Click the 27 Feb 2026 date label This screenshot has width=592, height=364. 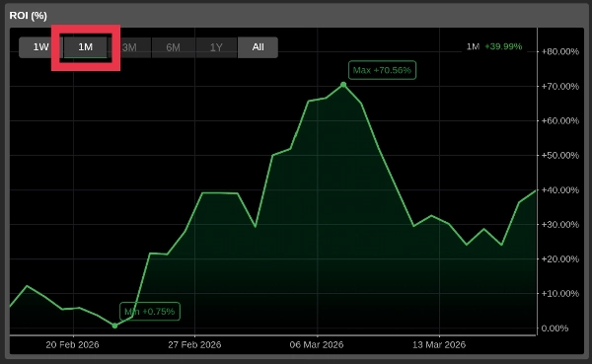[x=194, y=344]
